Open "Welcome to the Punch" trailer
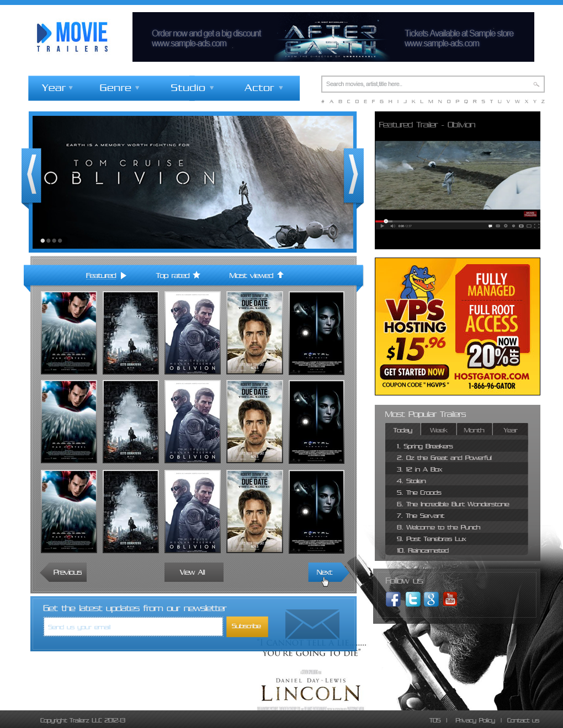This screenshot has height=728, width=563. pyautogui.click(x=456, y=527)
